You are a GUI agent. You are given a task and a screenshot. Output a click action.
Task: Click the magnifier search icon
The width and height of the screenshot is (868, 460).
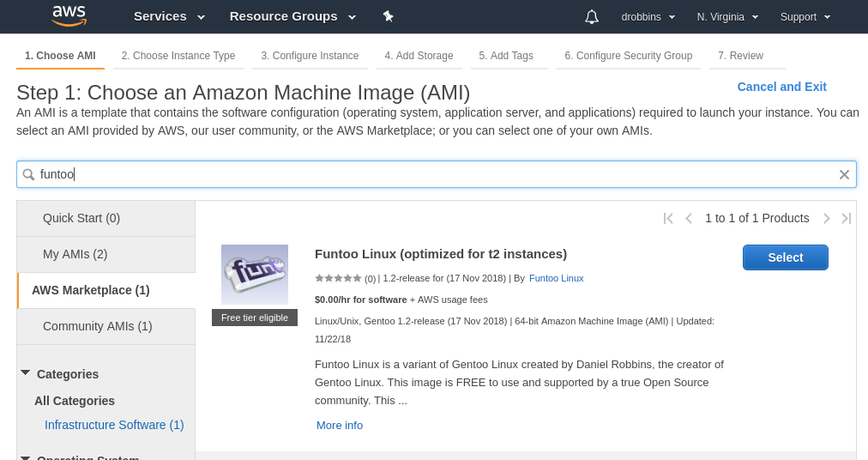tap(28, 174)
